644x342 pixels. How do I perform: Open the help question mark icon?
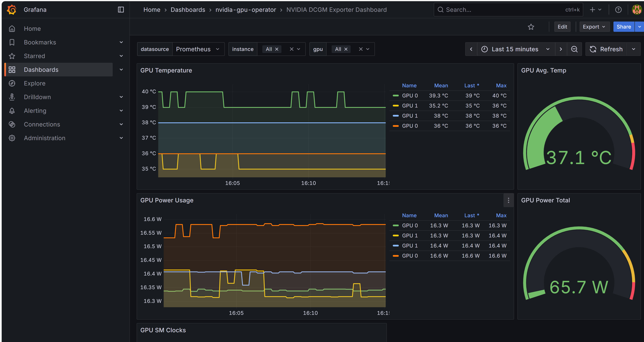(x=618, y=10)
